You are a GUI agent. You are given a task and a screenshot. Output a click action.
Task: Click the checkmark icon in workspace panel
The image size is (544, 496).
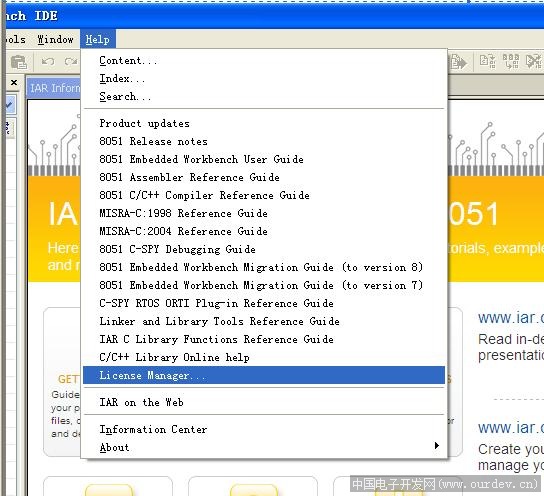[10, 105]
